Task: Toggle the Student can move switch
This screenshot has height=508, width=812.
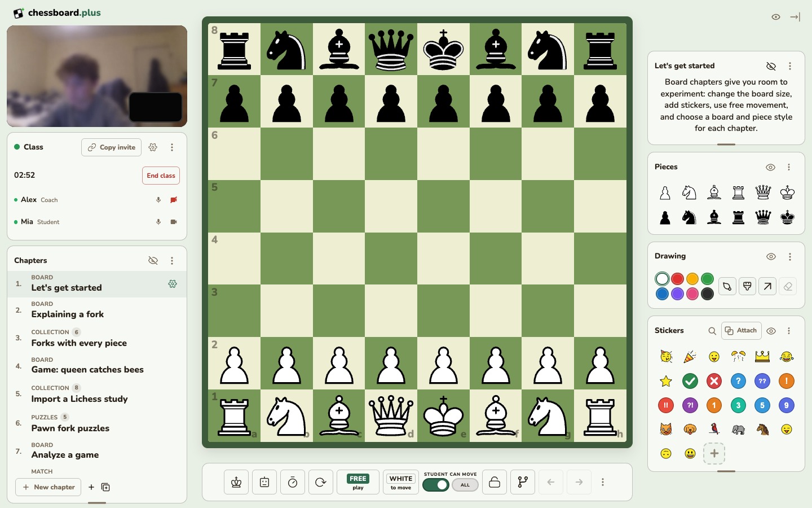Action: tap(436, 485)
